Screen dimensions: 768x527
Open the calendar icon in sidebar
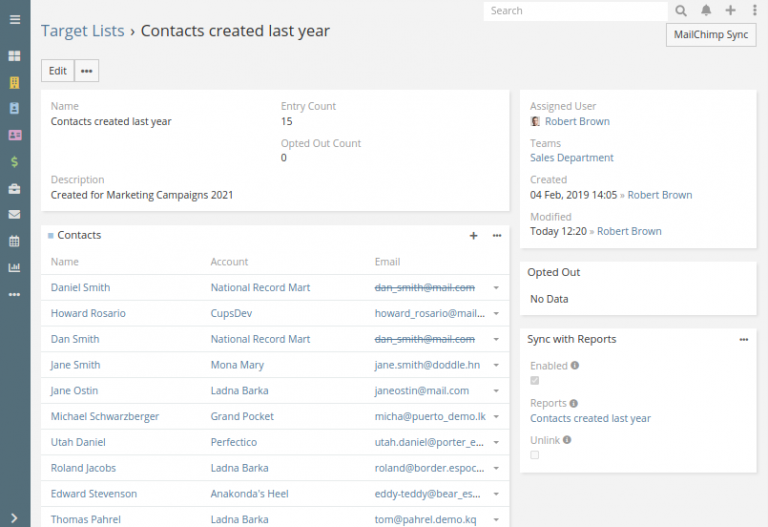click(x=14, y=241)
